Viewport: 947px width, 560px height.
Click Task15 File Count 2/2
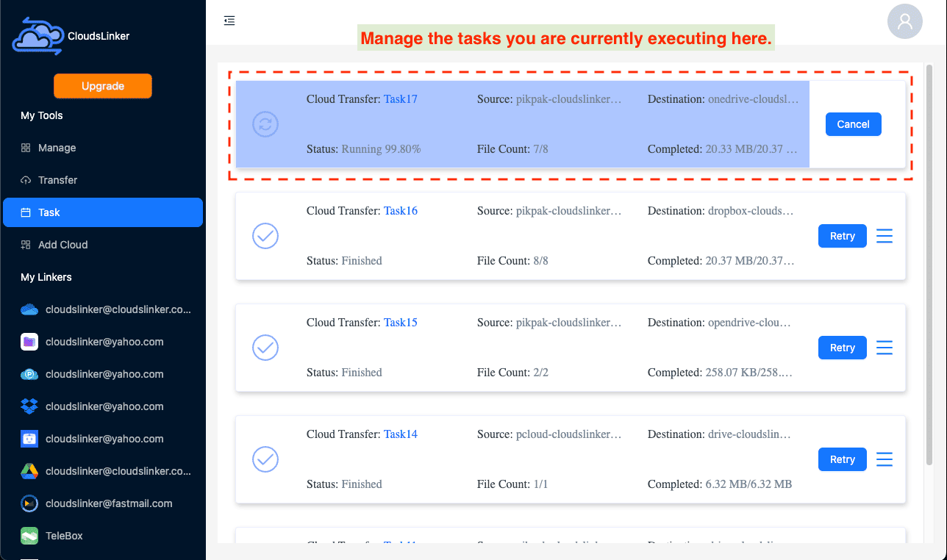click(x=512, y=373)
